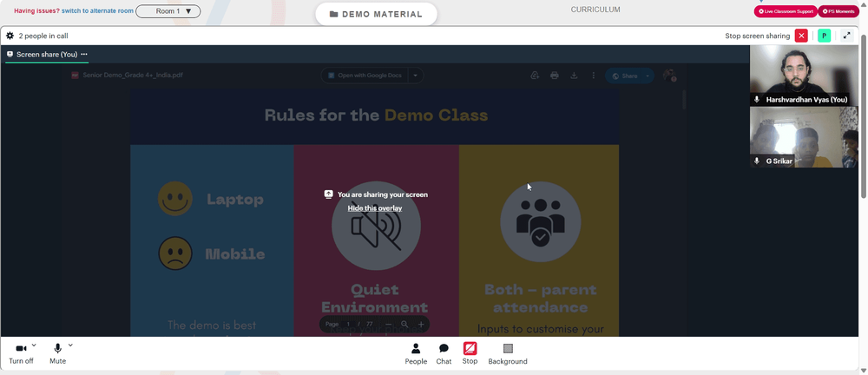
Task: Select the Screen share (You) tab
Action: point(47,55)
